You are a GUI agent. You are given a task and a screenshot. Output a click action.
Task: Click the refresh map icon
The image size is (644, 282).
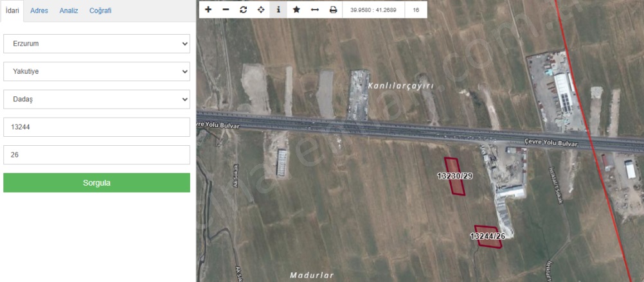pyautogui.click(x=243, y=10)
